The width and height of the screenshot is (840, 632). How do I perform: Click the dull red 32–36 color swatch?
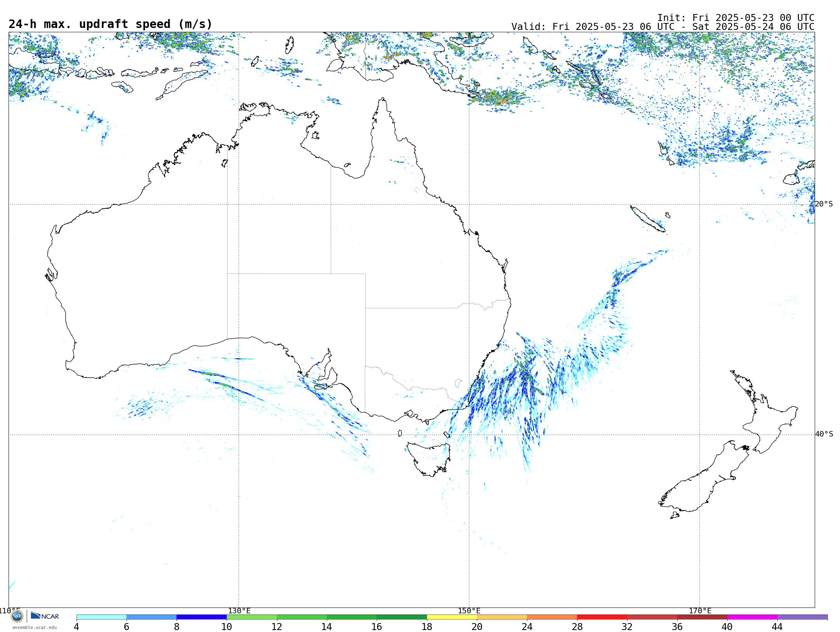[652, 617]
